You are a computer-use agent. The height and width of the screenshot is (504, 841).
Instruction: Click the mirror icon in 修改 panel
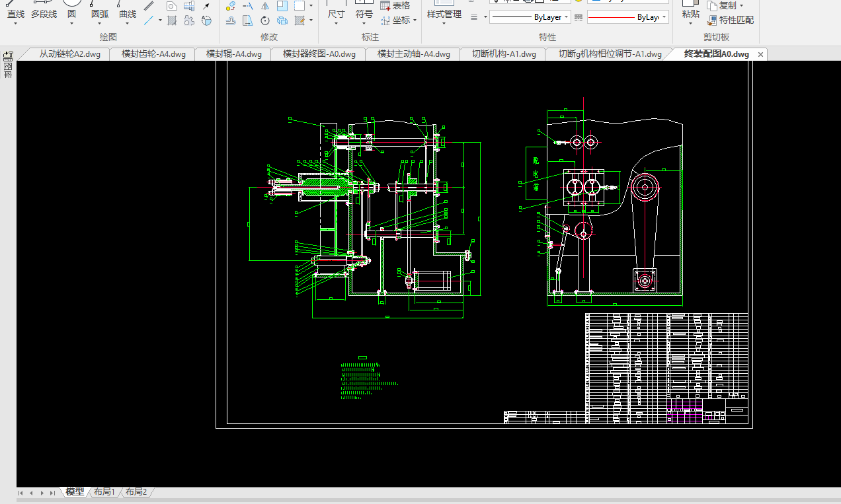[265, 6]
